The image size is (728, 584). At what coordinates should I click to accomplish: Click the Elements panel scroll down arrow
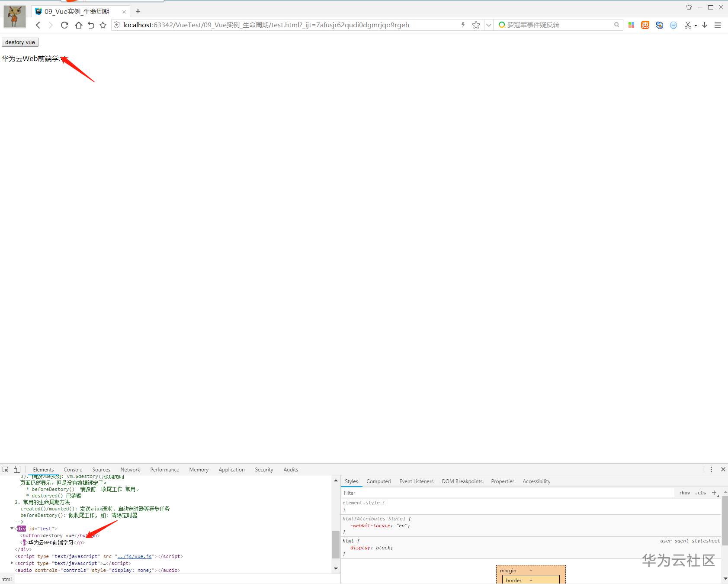pos(336,568)
